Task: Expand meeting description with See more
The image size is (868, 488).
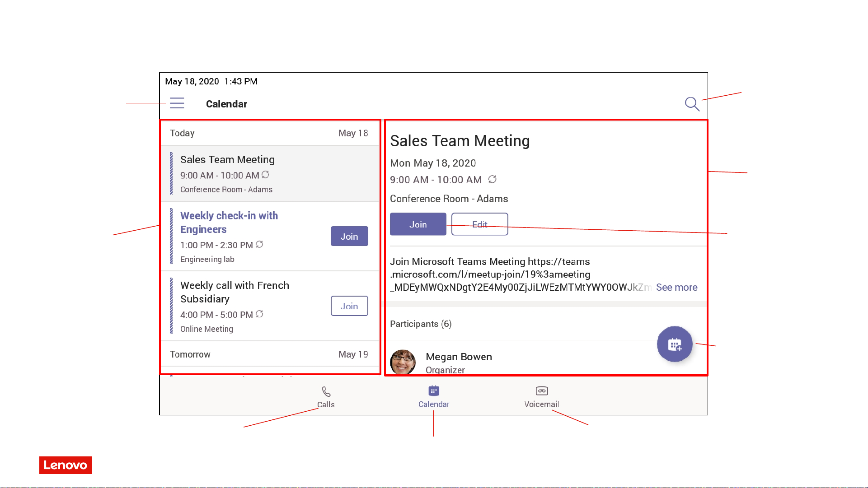Action: point(676,288)
